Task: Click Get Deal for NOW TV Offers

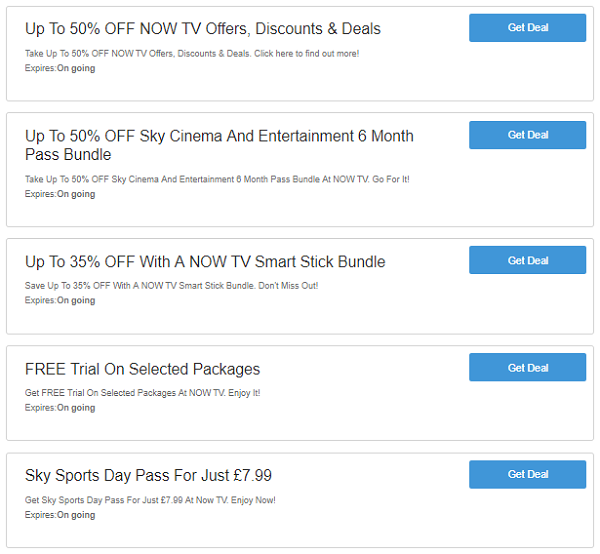Action: coord(527,28)
